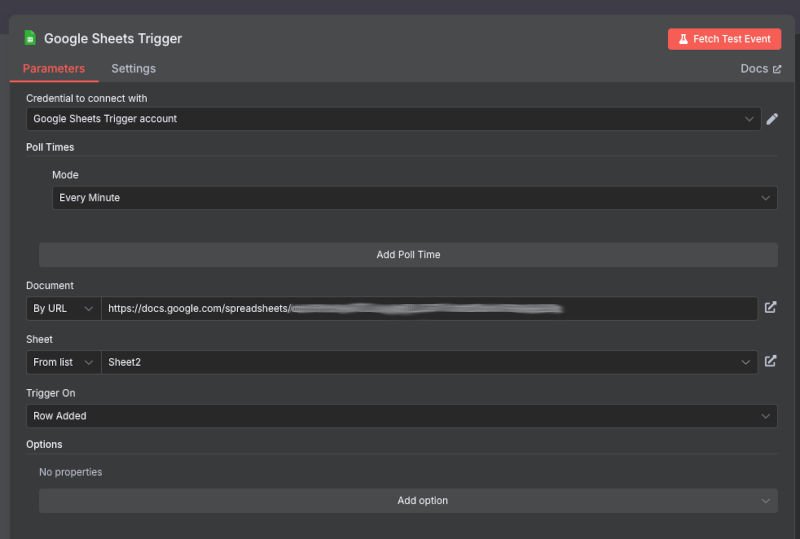Click the pencil icon to edit credential
The width and height of the screenshot is (800, 539).
pos(772,119)
